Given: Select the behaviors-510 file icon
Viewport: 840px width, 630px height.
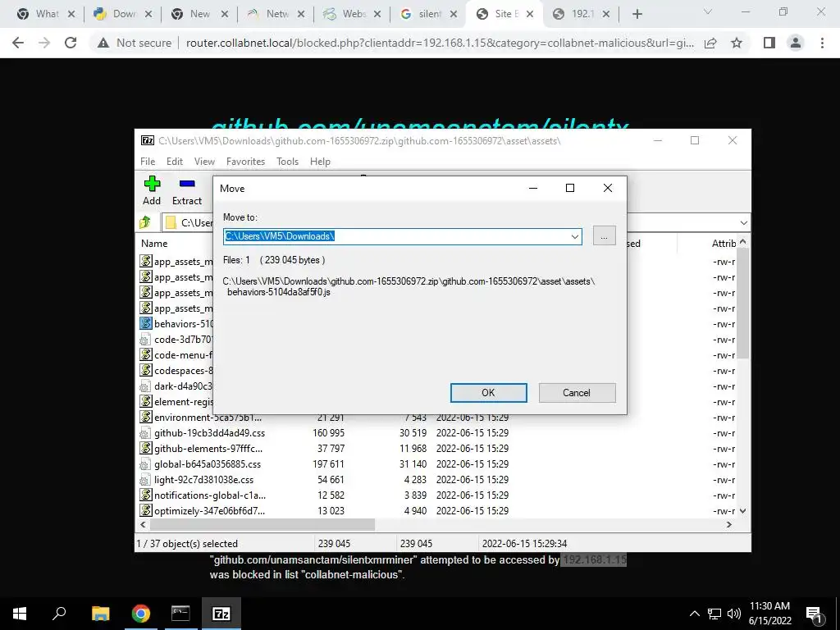Looking at the screenshot, I should click(x=146, y=323).
